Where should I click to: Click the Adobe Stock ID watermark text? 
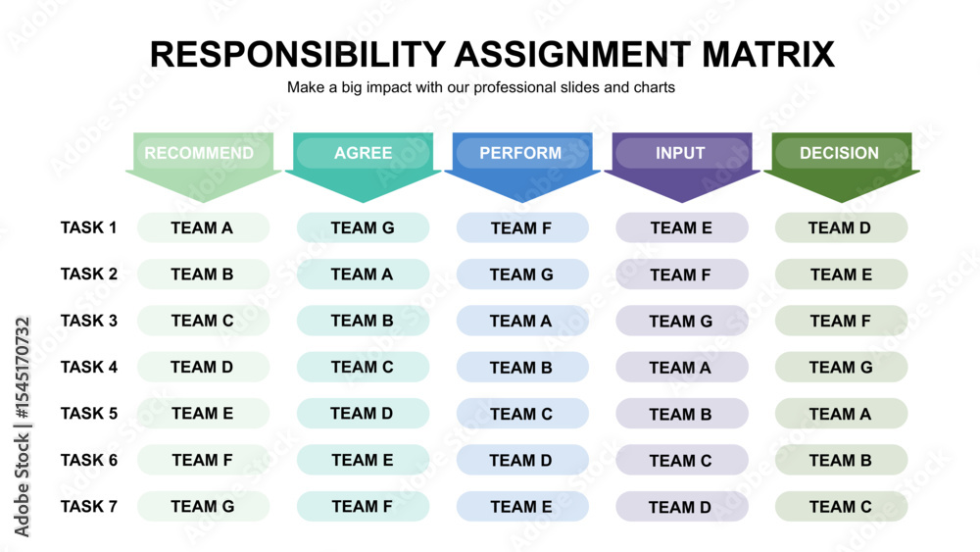22,427
